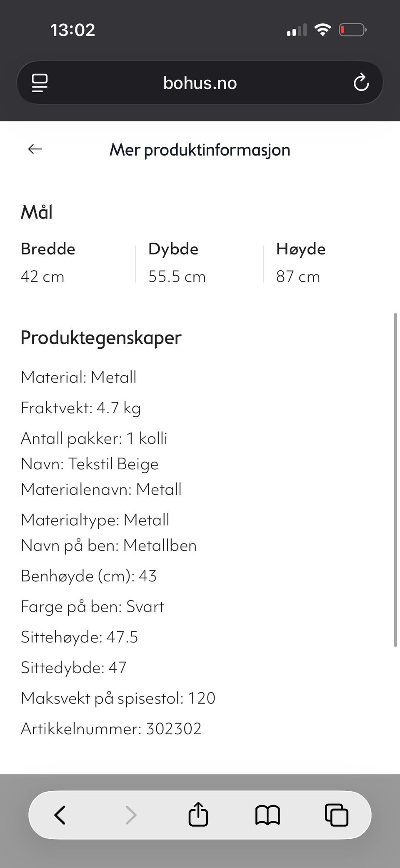Tap the Produktegenskaper section heading
Viewport: 400px width, 868px height.
click(x=101, y=337)
